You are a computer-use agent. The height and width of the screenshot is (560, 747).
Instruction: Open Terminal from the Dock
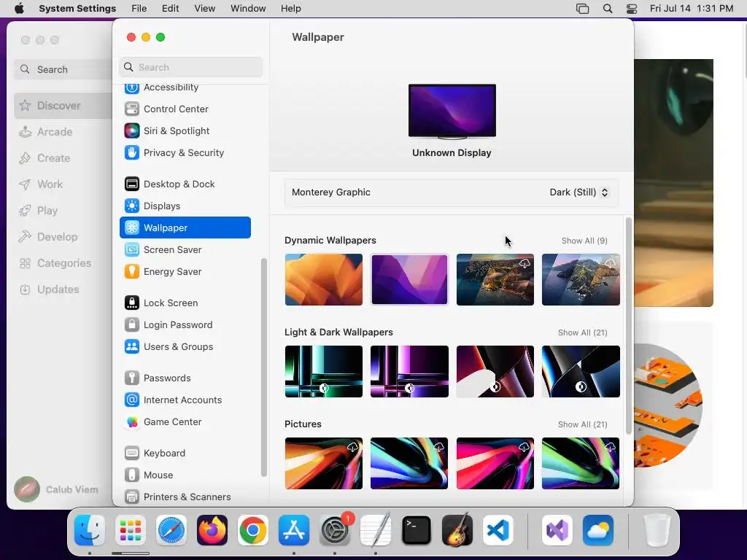tap(417, 531)
